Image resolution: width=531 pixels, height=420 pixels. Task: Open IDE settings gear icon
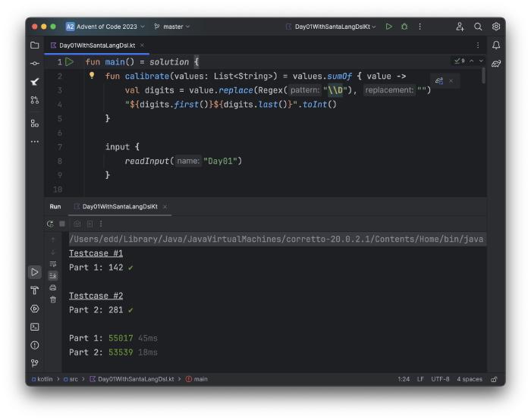coord(496,27)
